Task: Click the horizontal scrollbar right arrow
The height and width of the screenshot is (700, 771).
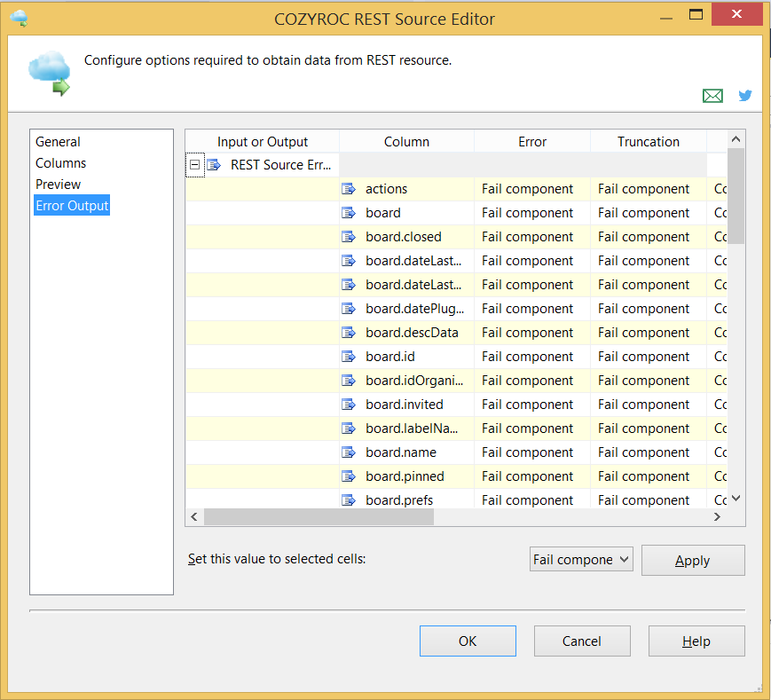Action: (717, 516)
